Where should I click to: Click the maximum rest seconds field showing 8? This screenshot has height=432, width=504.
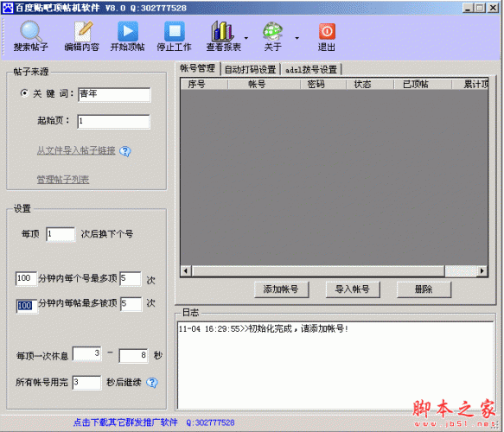tap(133, 356)
